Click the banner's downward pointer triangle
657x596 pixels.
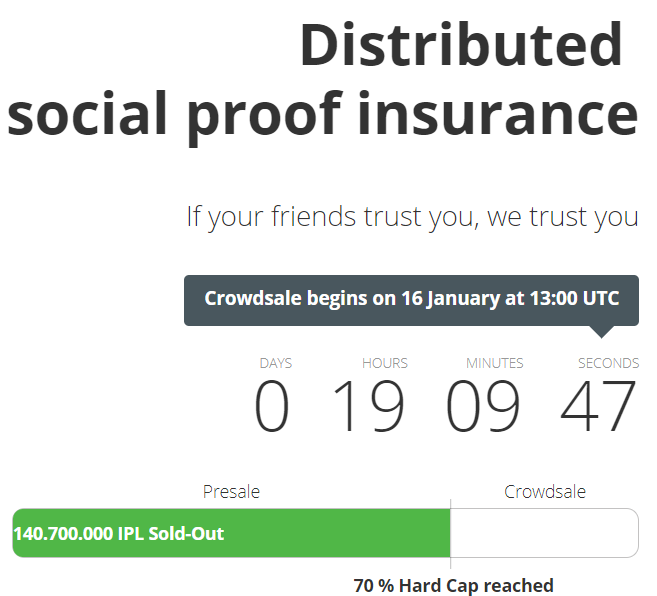click(x=602, y=332)
